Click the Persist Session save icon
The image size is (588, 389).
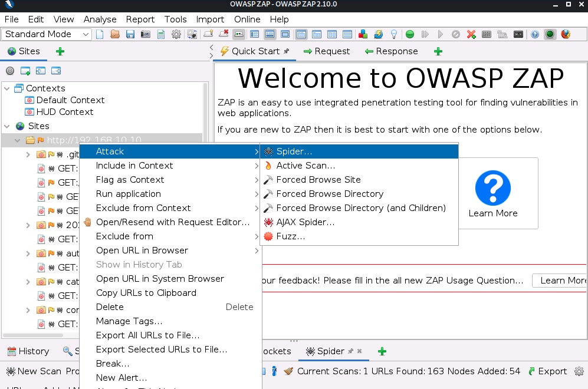(130, 34)
